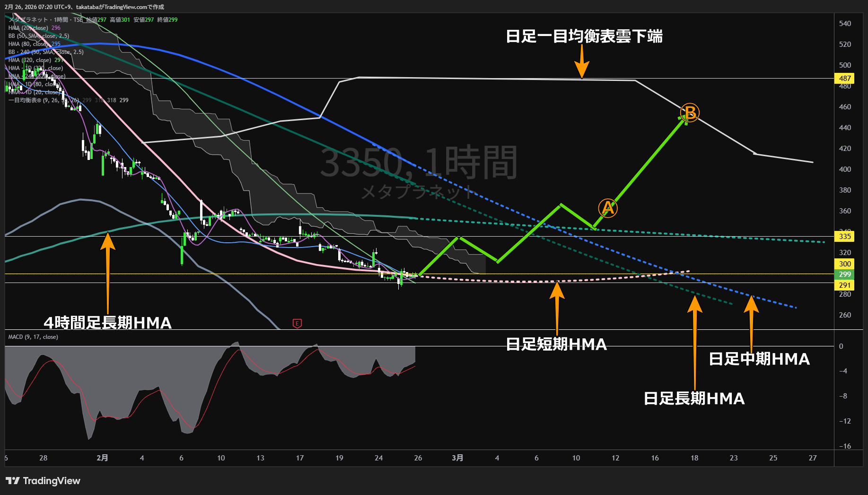Image resolution: width=868 pixels, height=495 pixels.
Task: Click the 28 date label on time axis
Action: point(44,458)
